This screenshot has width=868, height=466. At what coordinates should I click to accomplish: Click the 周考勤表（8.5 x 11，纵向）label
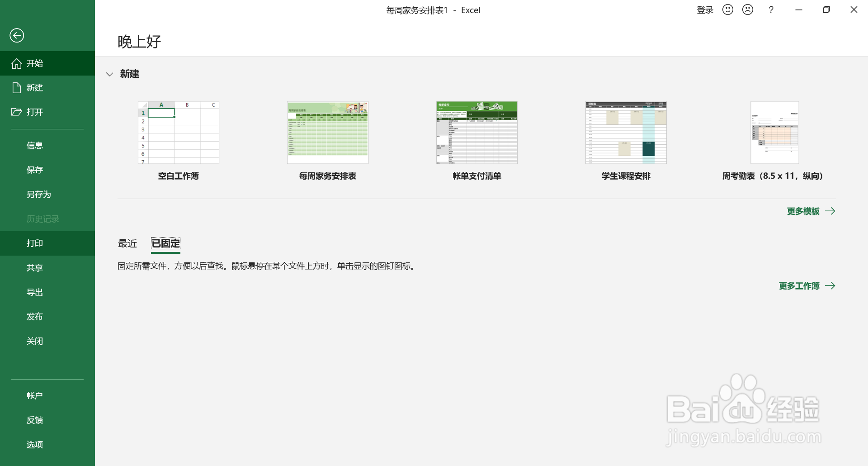773,176
